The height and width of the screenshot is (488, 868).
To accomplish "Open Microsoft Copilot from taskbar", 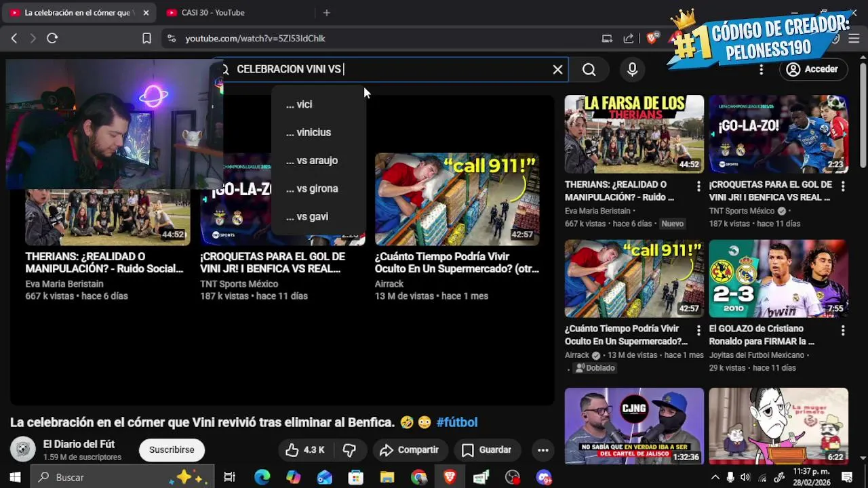I will 293,478.
